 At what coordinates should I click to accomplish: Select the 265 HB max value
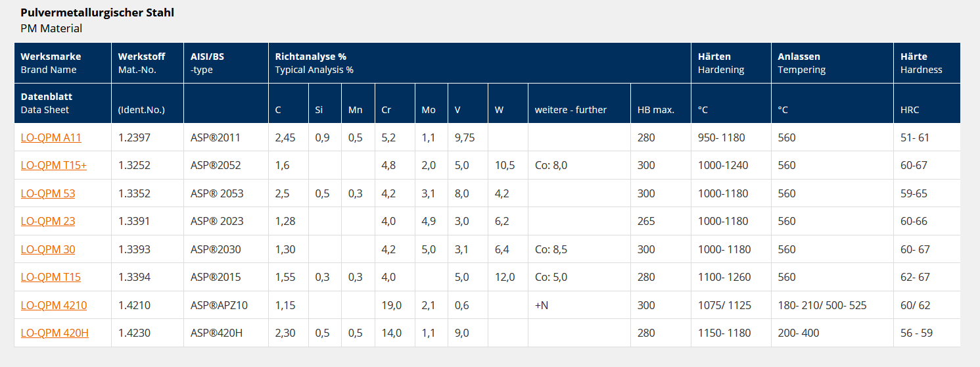point(646,221)
